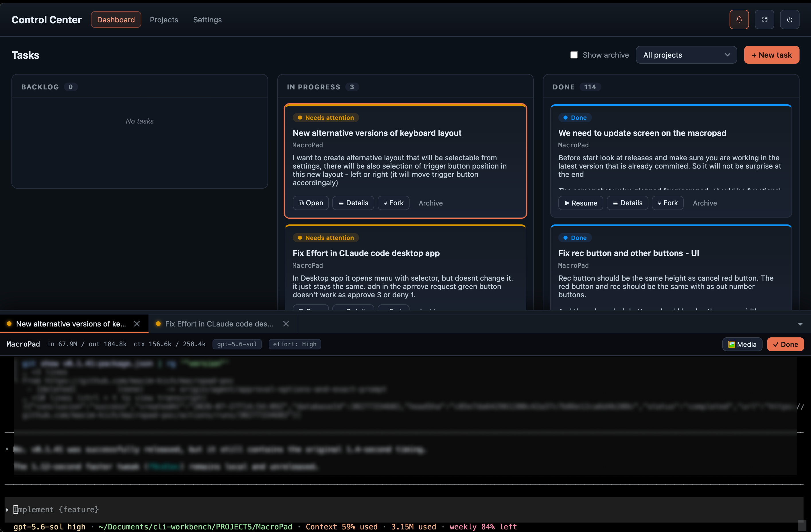The width and height of the screenshot is (811, 532).
Task: Click the 'weekly 84% left' status text
Action: pyautogui.click(x=483, y=527)
